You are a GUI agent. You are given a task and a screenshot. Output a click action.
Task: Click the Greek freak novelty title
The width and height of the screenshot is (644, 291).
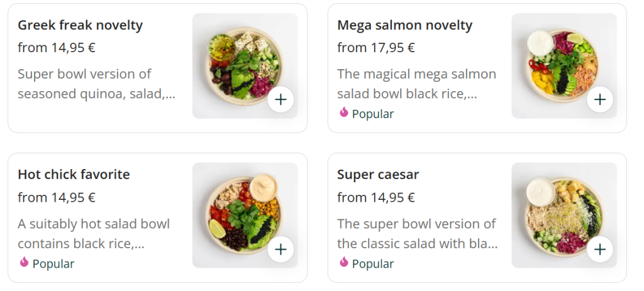tap(80, 25)
